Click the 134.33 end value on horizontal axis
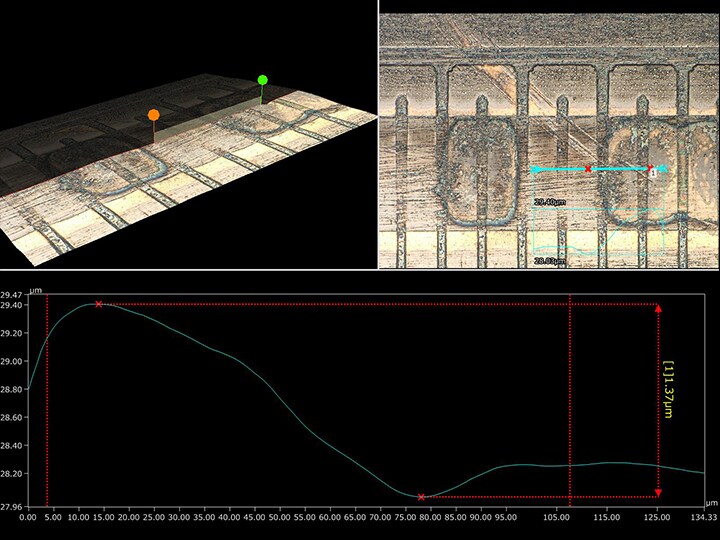 tap(703, 517)
